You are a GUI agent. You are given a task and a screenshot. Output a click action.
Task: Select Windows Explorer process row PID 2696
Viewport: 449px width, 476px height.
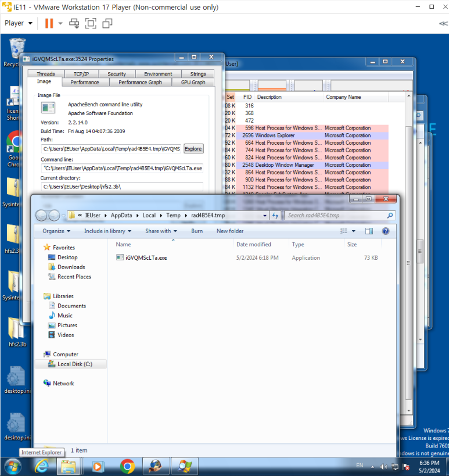307,135
